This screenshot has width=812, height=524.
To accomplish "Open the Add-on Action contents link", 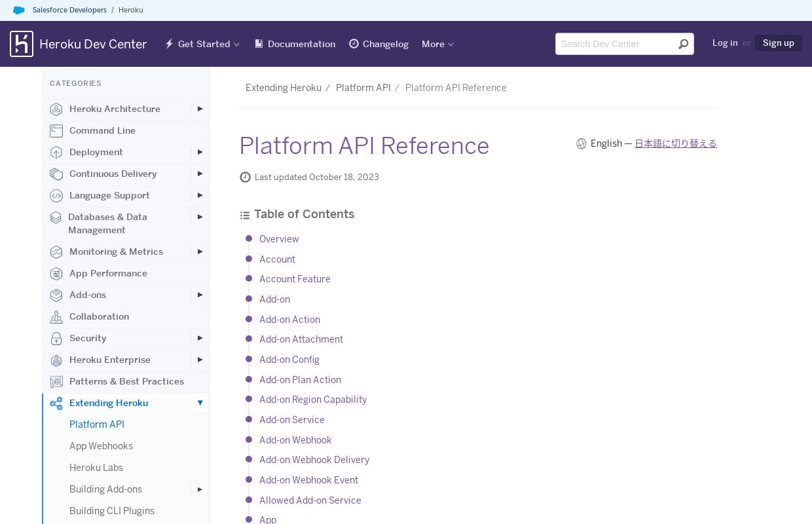I will click(289, 320).
